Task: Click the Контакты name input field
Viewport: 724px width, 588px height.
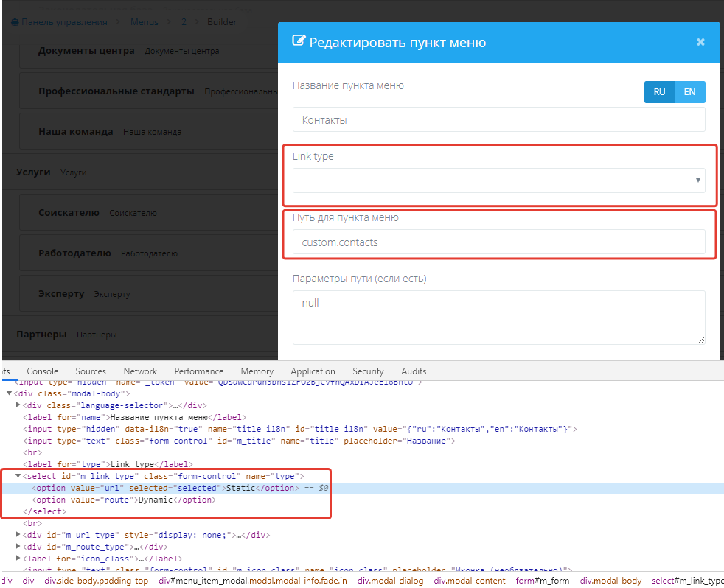Action: point(499,119)
